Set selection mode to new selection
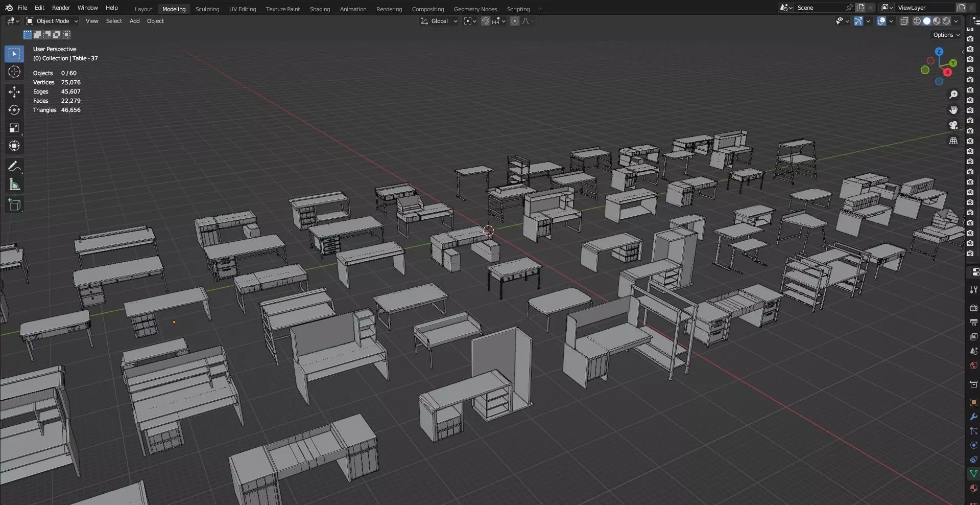The image size is (980, 505). coord(28,35)
